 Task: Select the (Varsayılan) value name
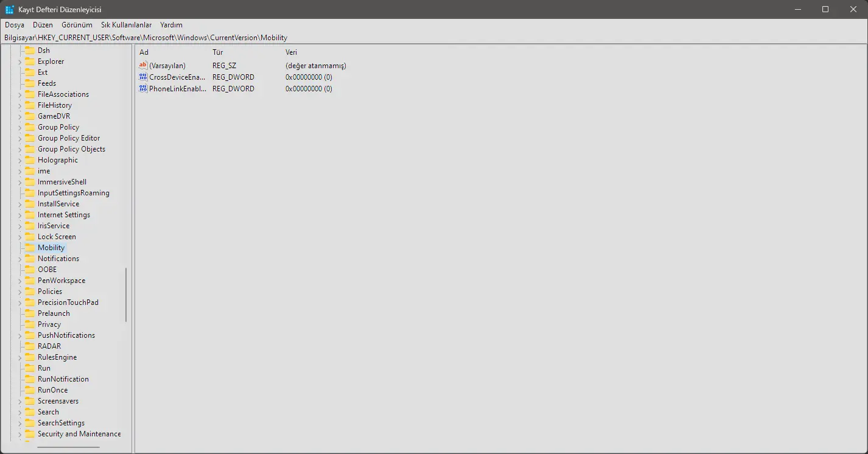point(167,65)
